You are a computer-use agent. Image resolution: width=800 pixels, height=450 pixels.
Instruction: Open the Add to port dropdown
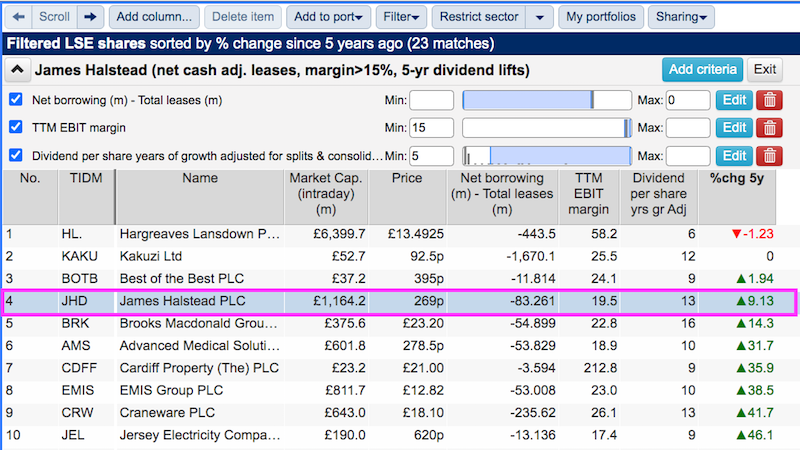(x=329, y=17)
